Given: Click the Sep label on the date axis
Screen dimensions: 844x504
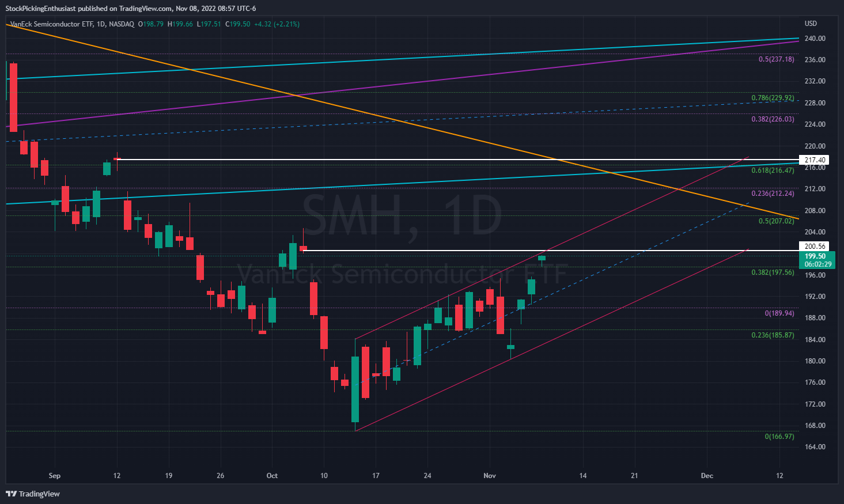Looking at the screenshot, I should [x=55, y=476].
